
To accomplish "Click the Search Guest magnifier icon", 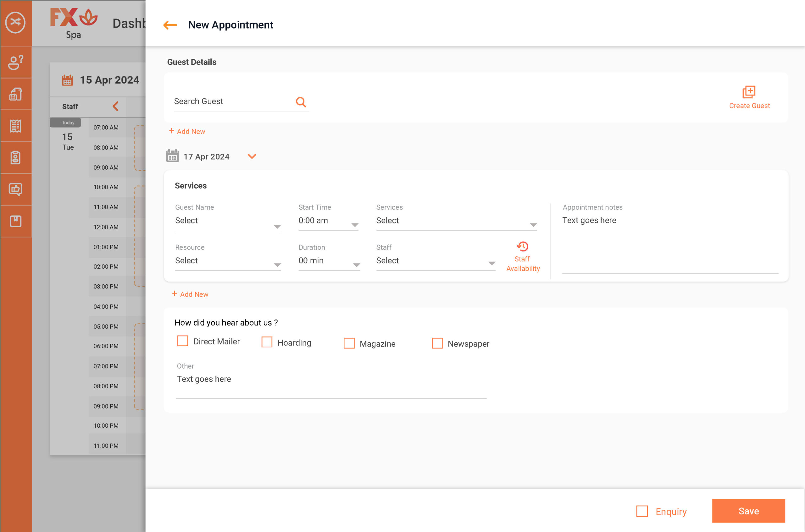I will 301,102.
